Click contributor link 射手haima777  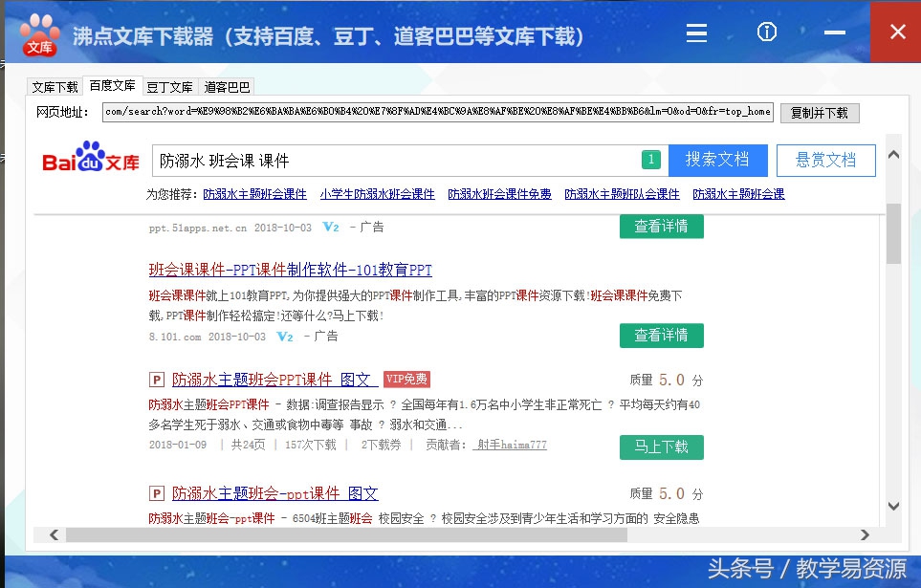pyautogui.click(x=511, y=446)
